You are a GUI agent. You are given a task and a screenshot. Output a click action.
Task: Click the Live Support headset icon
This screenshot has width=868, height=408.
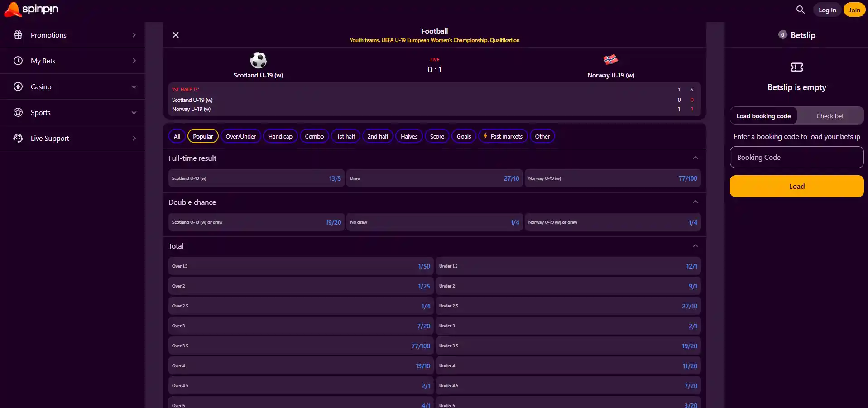tap(18, 138)
